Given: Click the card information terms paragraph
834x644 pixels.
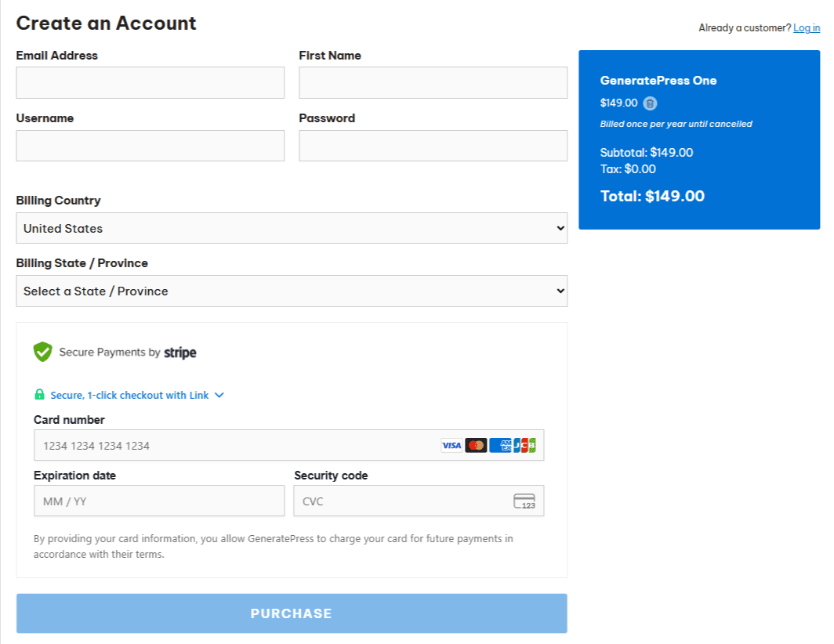Looking at the screenshot, I should 274,546.
